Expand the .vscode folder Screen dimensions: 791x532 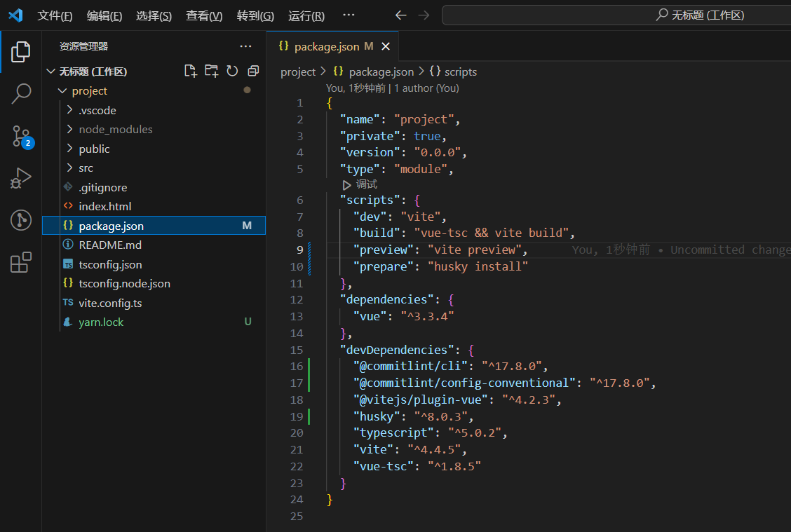(69, 110)
